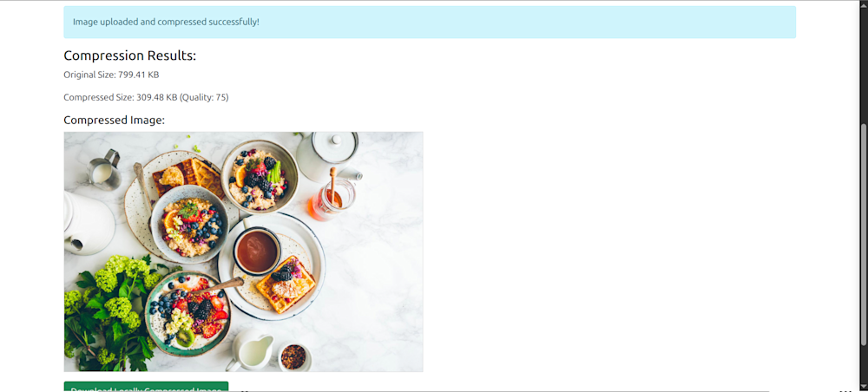868x392 pixels.
Task: Click the 'Image uploaded and compressed successfully!' text
Action: click(166, 23)
